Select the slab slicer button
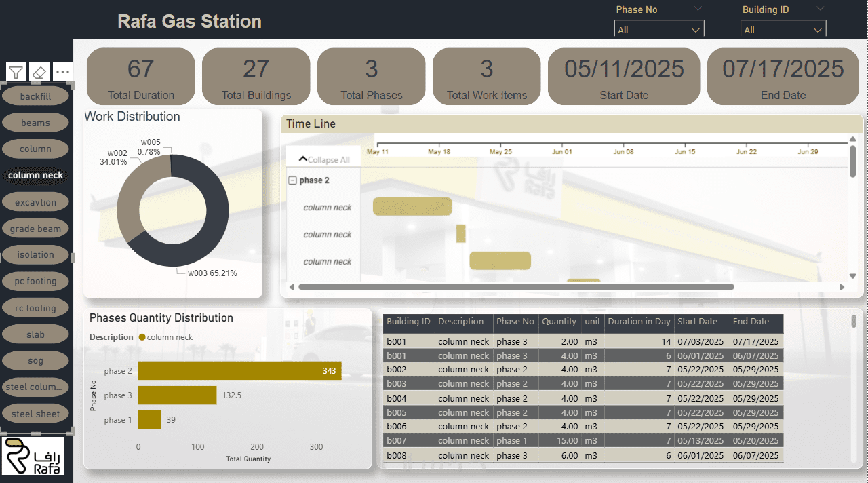This screenshot has height=483, width=868. pos(36,334)
